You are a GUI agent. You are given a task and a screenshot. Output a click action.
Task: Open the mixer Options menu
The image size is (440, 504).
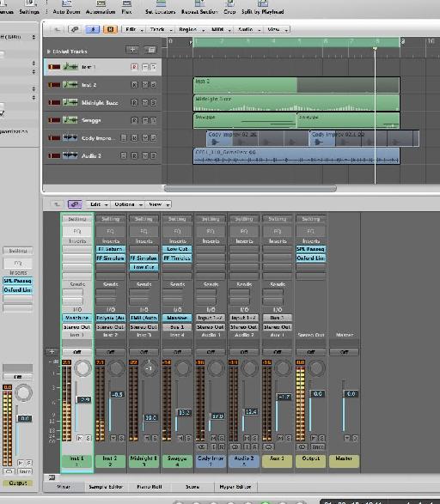click(x=127, y=204)
